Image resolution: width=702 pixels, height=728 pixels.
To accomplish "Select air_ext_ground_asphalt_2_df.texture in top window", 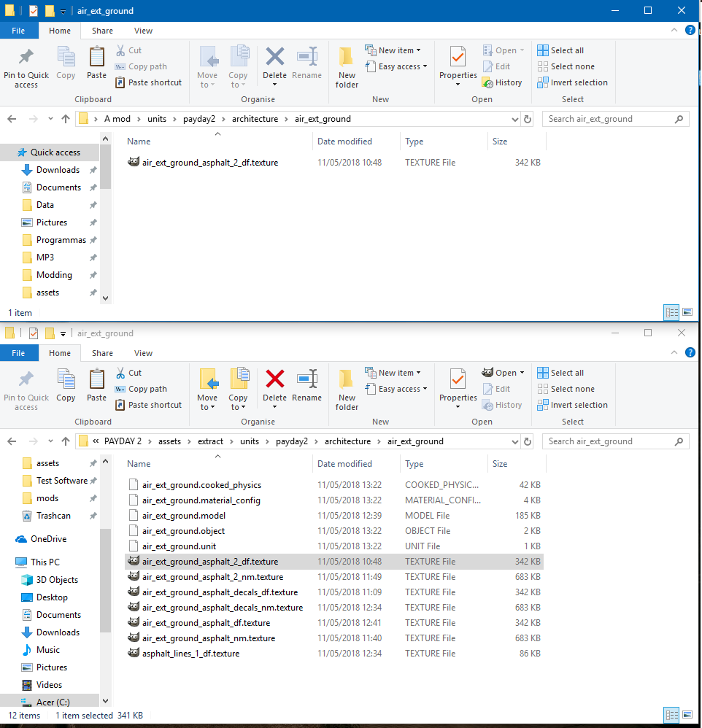I will pos(334,163).
